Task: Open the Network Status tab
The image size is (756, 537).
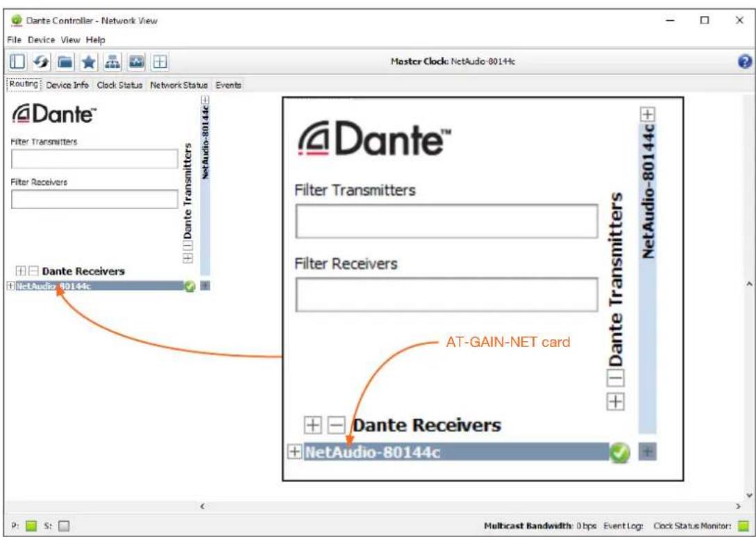Action: 179,85
